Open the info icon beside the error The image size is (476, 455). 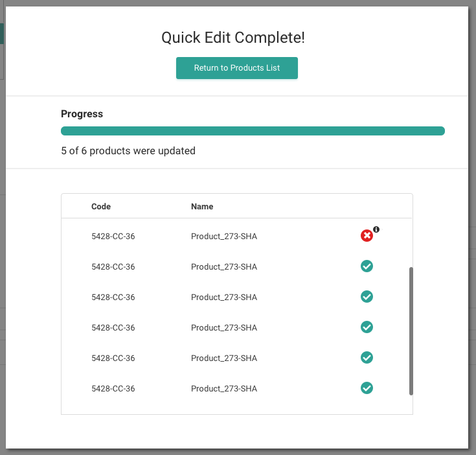tap(376, 229)
